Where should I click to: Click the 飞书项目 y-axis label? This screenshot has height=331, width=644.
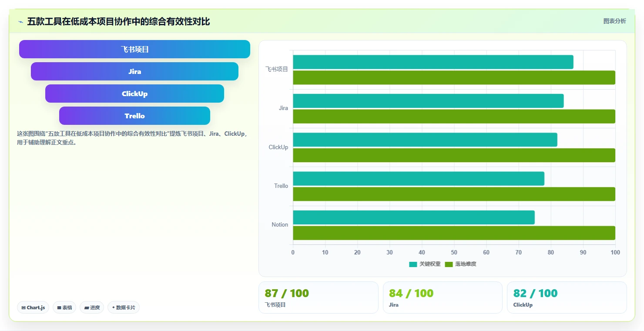tap(277, 69)
